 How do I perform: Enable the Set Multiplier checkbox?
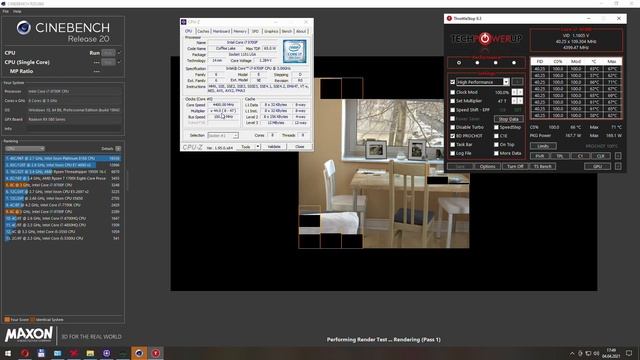click(x=452, y=101)
